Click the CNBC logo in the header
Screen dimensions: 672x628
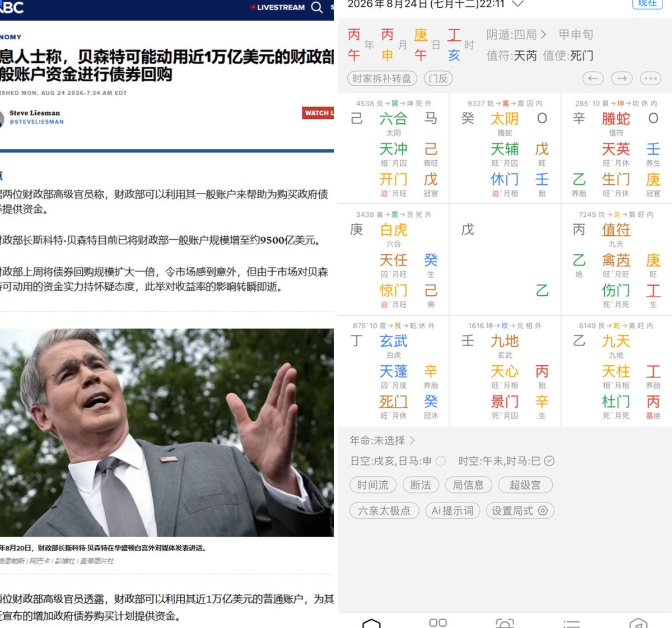(x=12, y=7)
